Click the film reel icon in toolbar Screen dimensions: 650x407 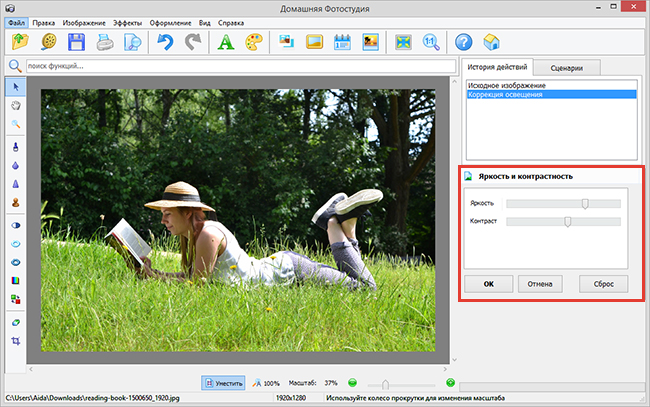pos(49,42)
